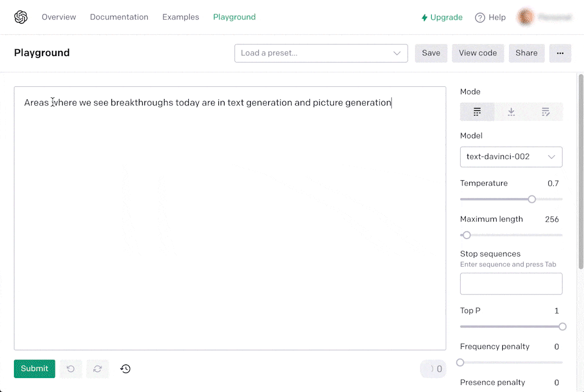Click the OpenAI logo icon

[21, 17]
